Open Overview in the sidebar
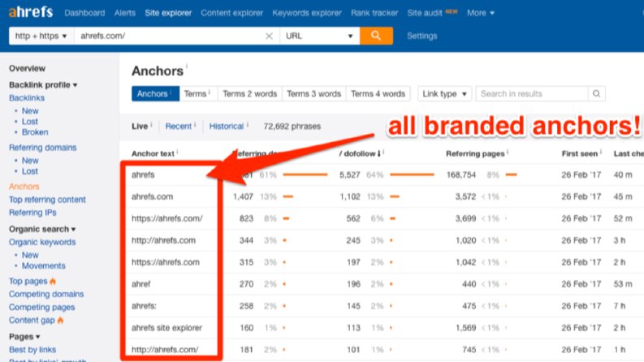 27,68
